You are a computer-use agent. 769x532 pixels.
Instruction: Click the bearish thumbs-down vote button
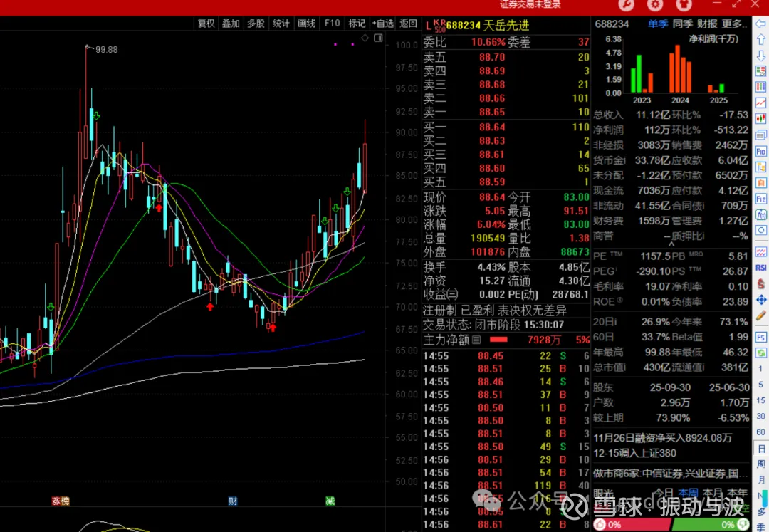coord(743,524)
